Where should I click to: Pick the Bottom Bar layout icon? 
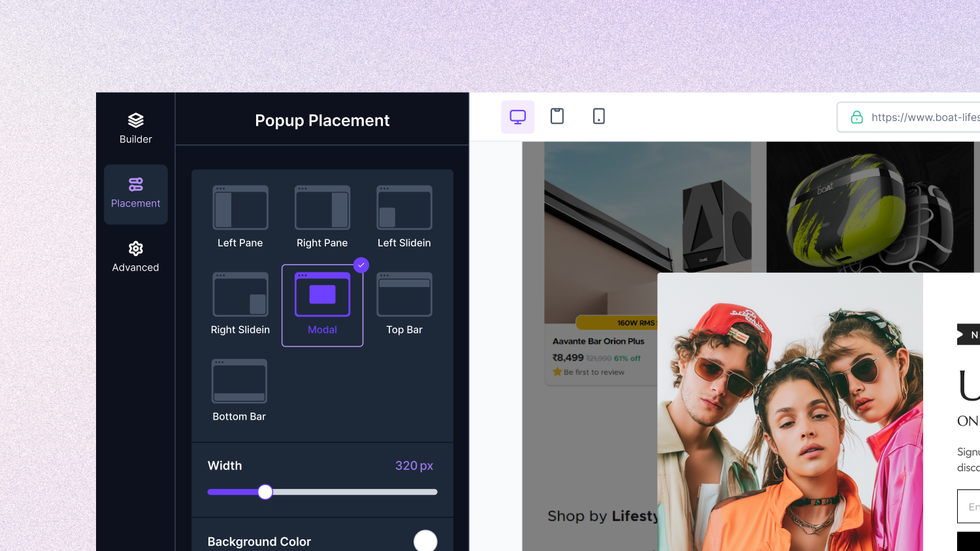[x=239, y=382]
